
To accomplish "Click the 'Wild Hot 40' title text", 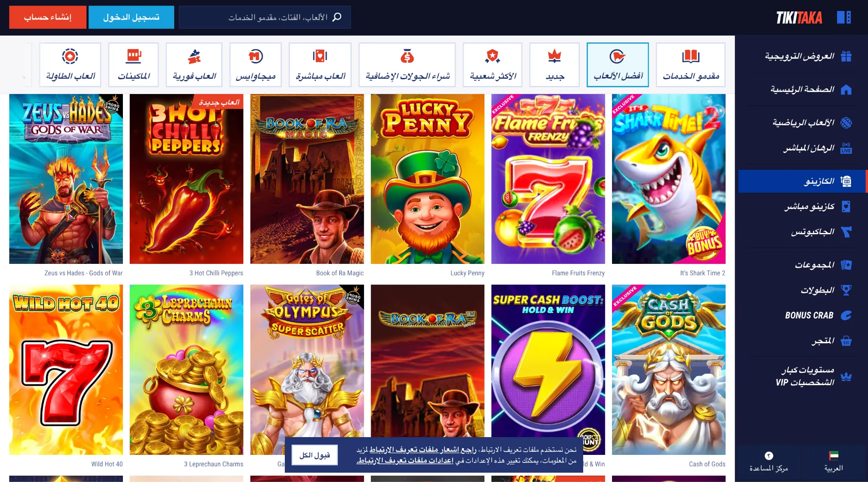I will click(107, 464).
